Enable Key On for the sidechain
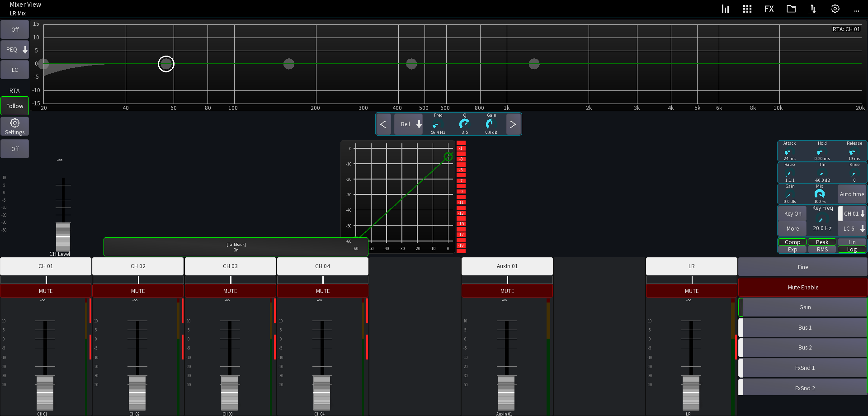The width and height of the screenshot is (868, 416). (x=792, y=213)
